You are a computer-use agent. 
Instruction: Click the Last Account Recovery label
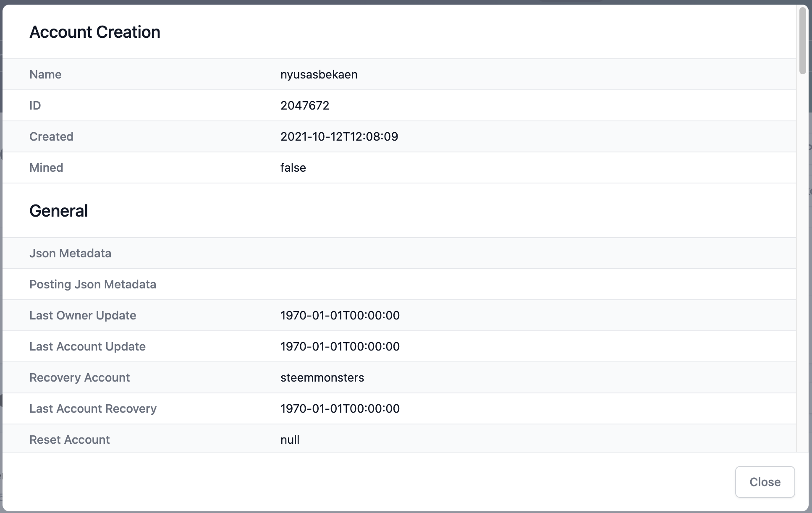93,408
